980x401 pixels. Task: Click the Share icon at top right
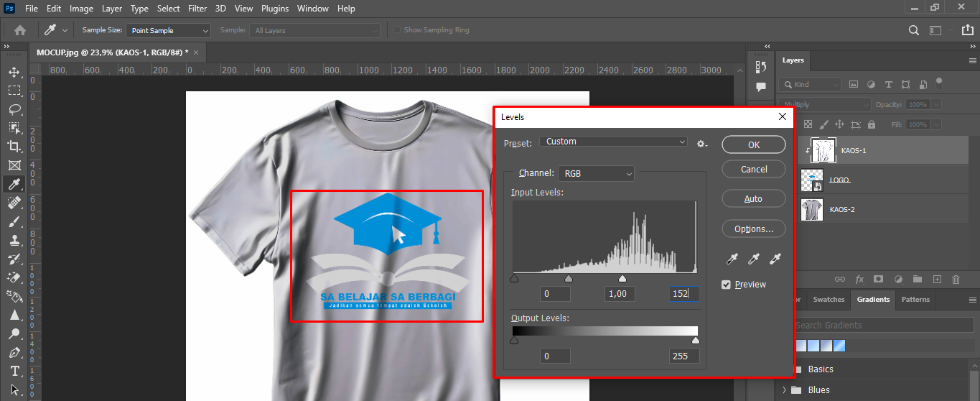(x=968, y=30)
